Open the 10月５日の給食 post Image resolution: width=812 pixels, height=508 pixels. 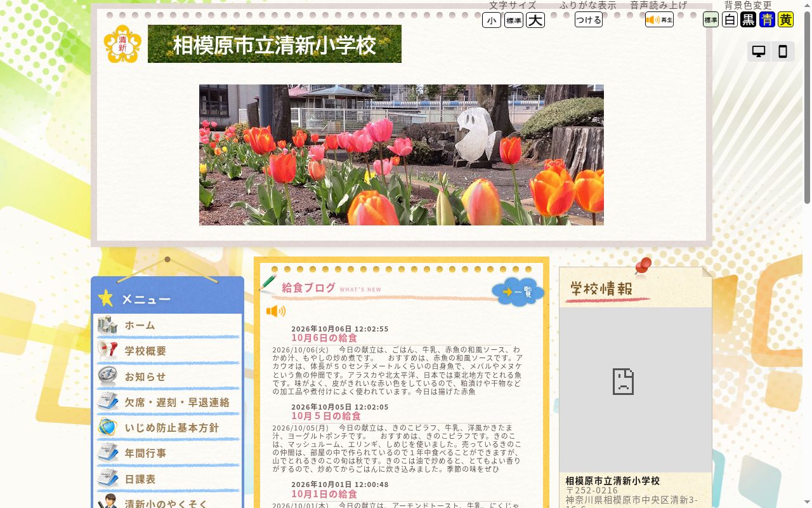(326, 416)
